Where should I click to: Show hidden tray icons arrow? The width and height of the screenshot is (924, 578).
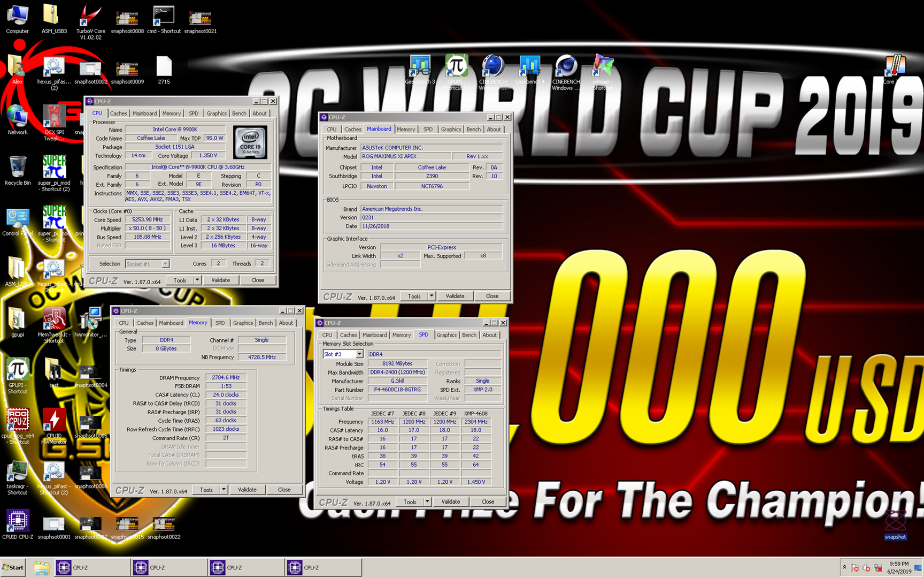click(x=844, y=567)
